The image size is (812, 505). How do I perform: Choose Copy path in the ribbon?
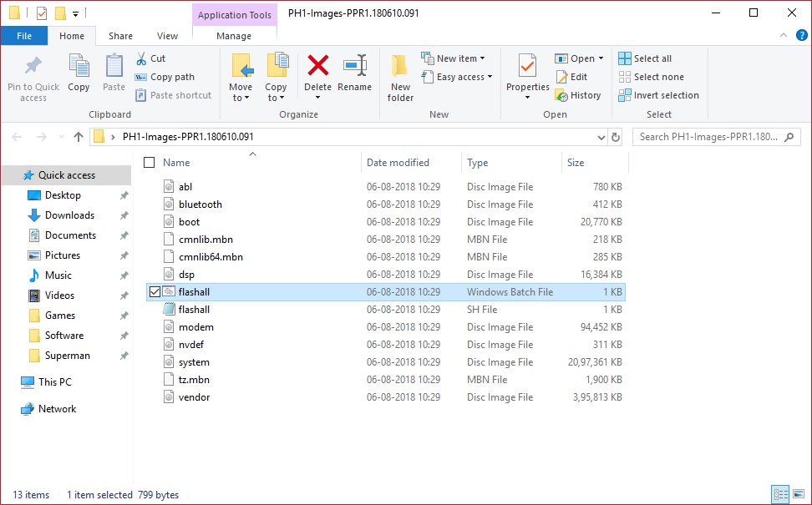(165, 77)
